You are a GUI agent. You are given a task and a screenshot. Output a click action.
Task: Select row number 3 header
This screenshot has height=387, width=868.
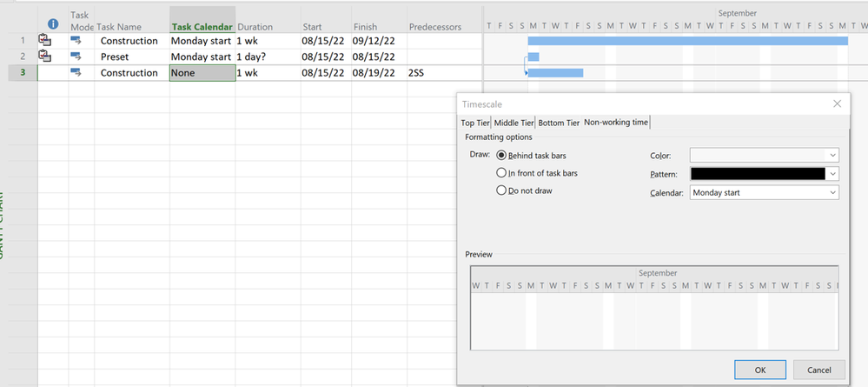(23, 73)
